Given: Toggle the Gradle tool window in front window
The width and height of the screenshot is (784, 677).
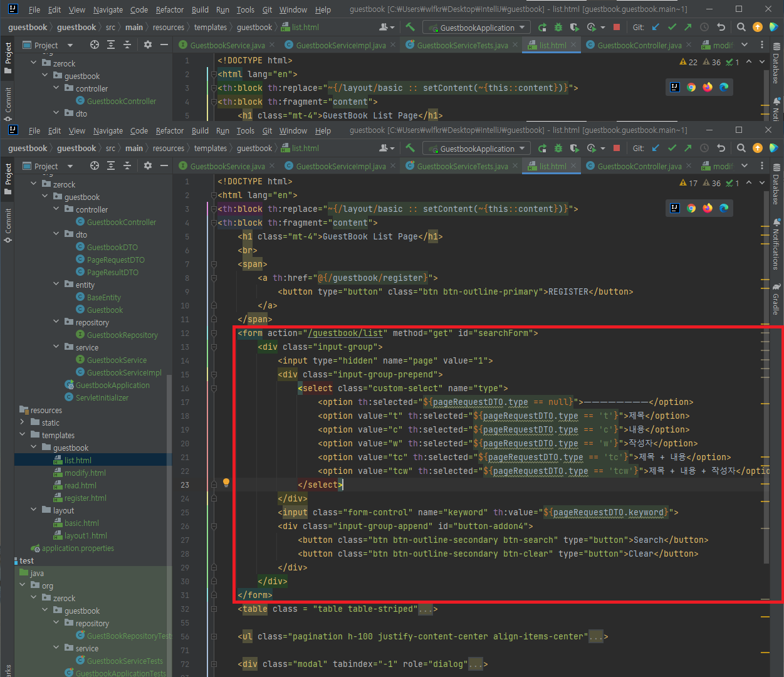Looking at the screenshot, I should click(x=776, y=300).
